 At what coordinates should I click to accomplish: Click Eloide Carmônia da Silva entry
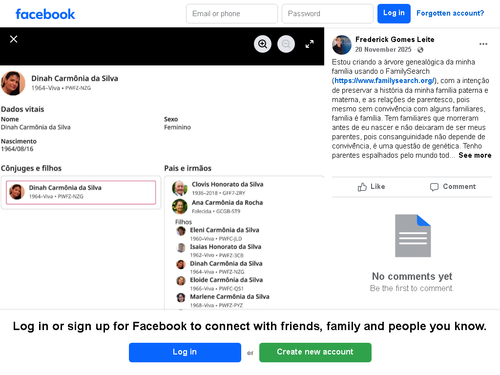220,284
